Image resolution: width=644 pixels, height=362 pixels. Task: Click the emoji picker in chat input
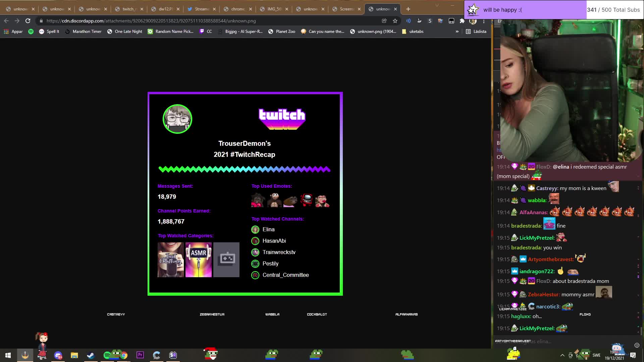click(637, 345)
